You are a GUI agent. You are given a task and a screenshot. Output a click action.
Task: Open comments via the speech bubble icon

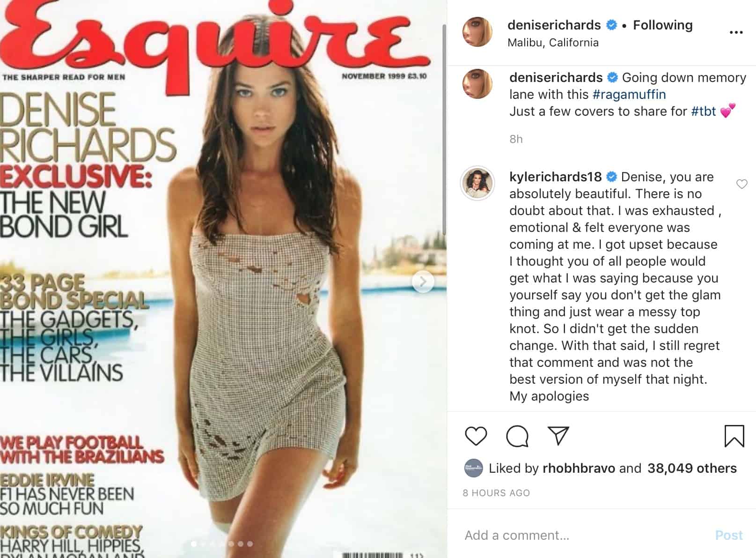[x=517, y=436]
